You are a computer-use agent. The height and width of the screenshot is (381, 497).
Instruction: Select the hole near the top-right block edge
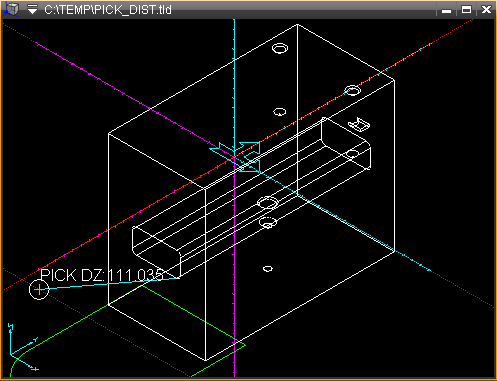pos(352,90)
